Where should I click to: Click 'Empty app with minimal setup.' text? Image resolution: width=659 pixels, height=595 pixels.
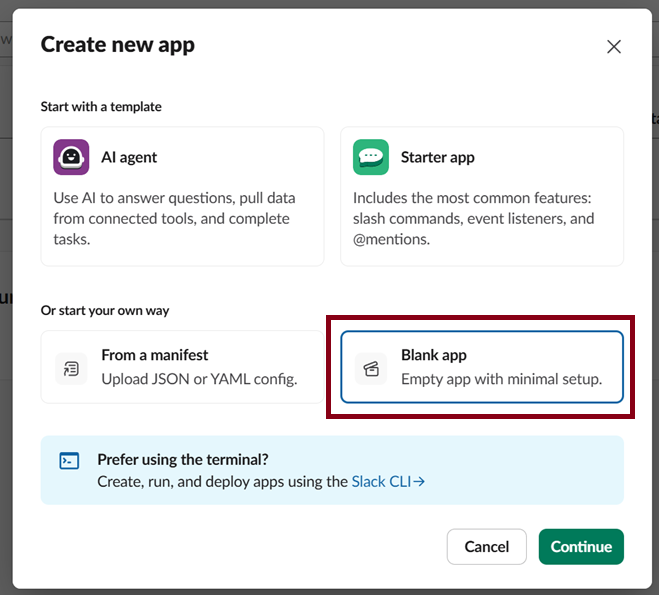(501, 379)
